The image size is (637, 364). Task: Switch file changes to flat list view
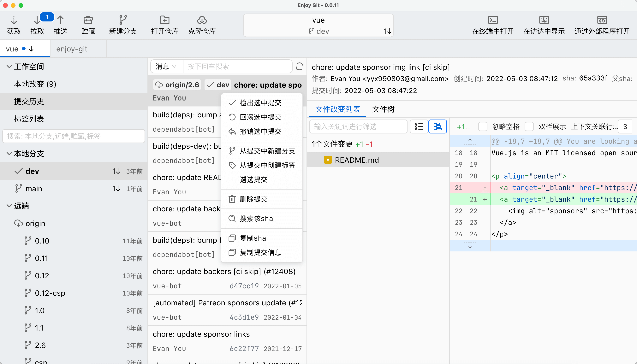419,126
